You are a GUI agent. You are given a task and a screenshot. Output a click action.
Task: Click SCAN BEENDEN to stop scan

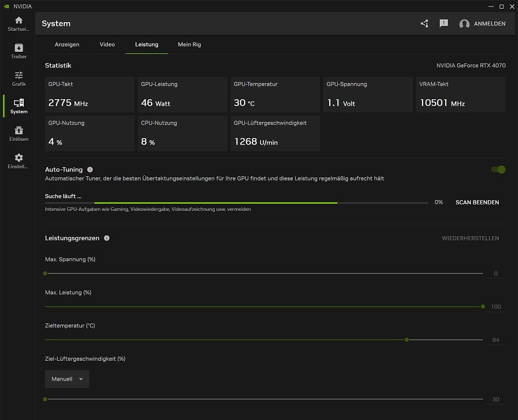click(477, 202)
